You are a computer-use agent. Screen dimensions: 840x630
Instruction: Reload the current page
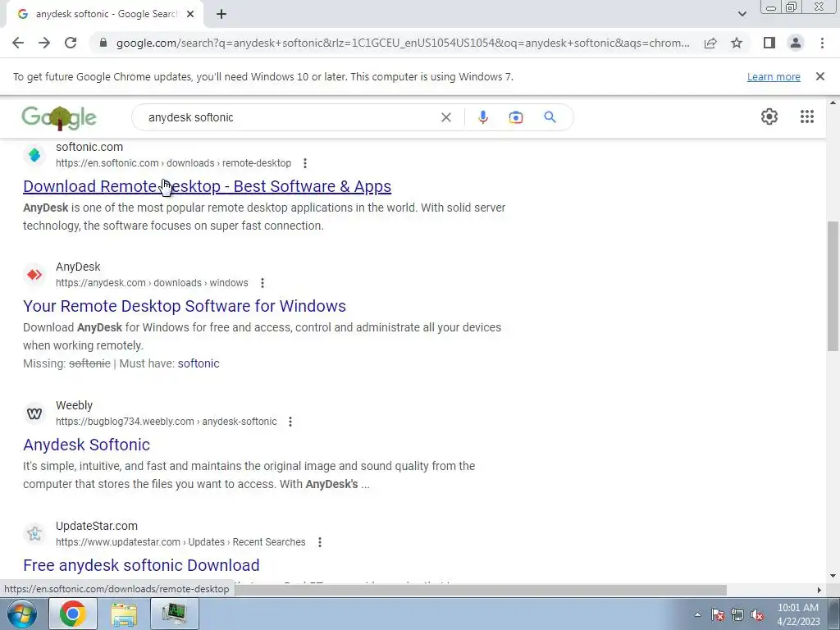(x=71, y=43)
